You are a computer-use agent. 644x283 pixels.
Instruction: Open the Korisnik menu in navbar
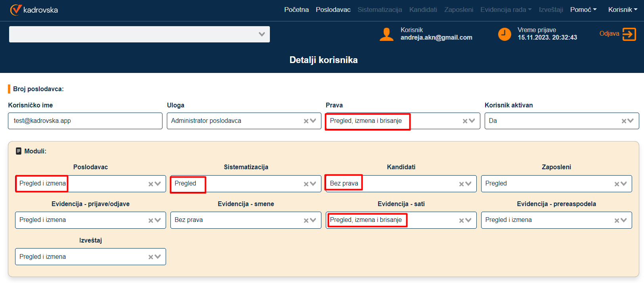pos(622,10)
